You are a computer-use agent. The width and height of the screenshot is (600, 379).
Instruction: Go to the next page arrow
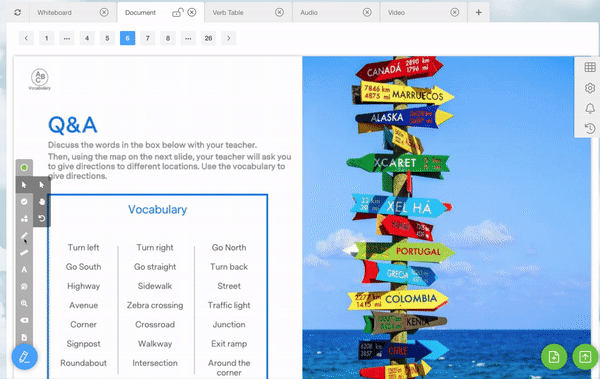(x=228, y=38)
